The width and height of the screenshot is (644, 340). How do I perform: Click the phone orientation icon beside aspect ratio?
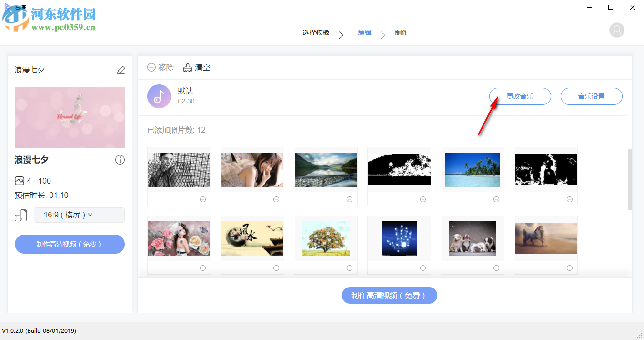click(20, 216)
